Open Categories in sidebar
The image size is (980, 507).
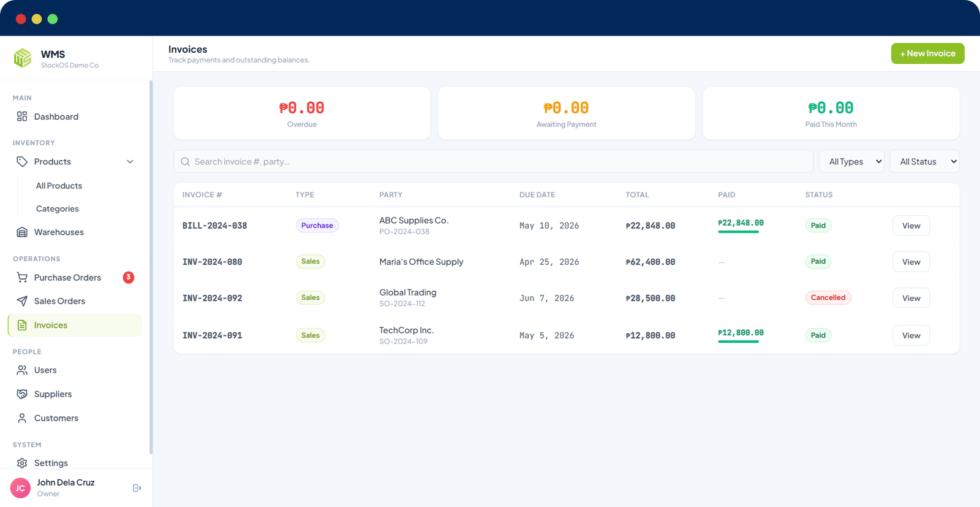(x=58, y=209)
